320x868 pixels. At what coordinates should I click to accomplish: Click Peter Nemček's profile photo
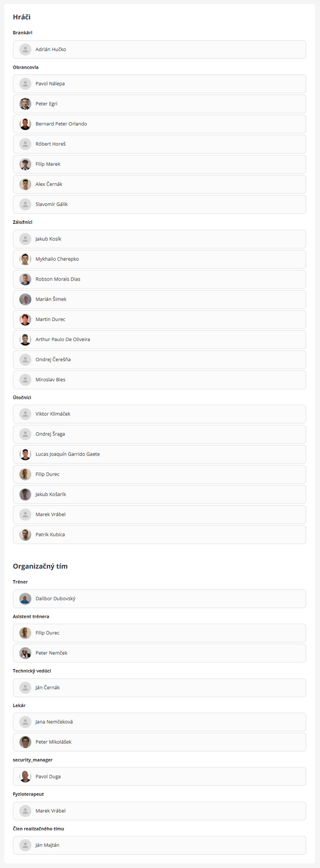25,653
